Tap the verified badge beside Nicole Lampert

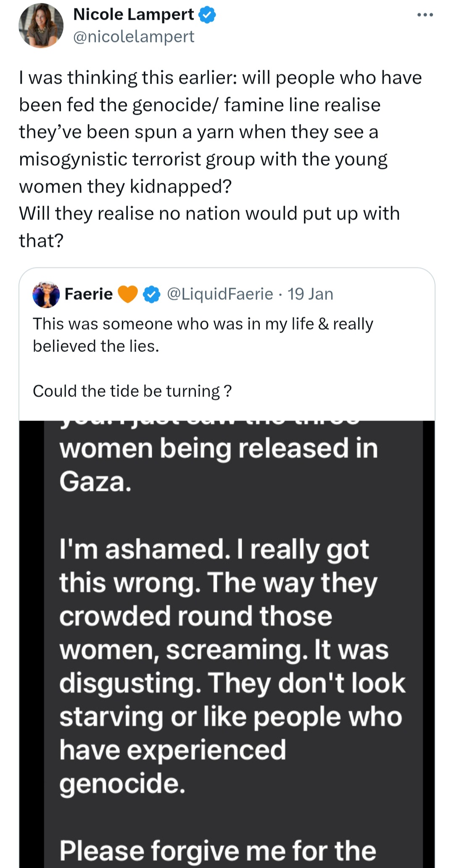click(x=207, y=15)
